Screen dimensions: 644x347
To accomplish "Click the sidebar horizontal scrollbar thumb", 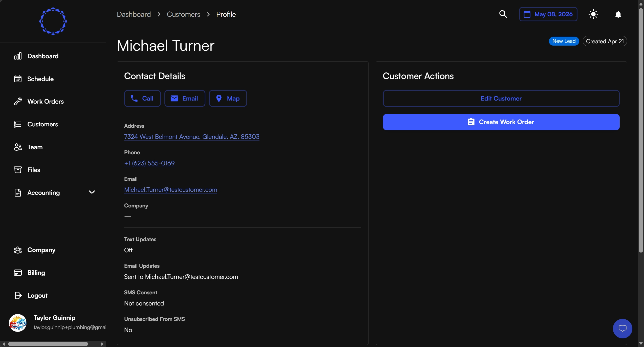I will tap(48, 344).
